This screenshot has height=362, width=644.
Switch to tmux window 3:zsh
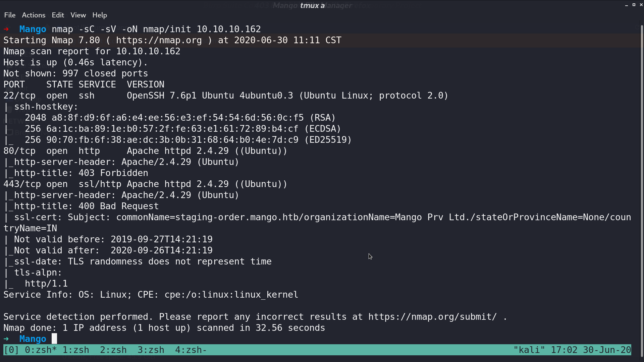tap(151, 350)
